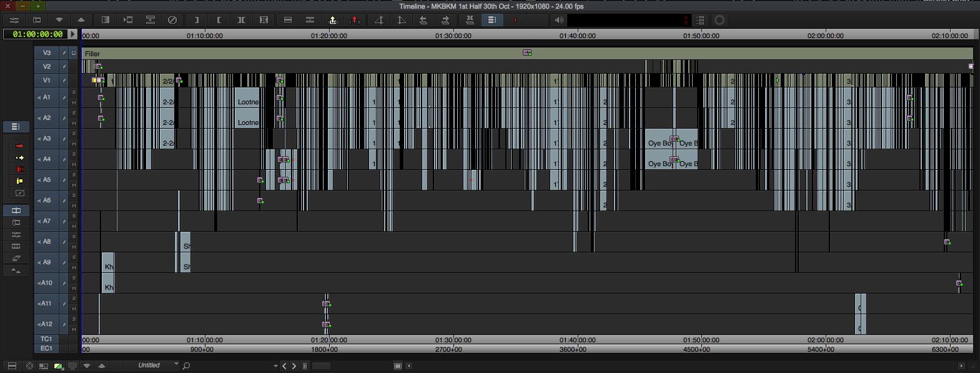The image size is (980, 373).
Task: Mute audio track A1
Action: [x=74, y=102]
